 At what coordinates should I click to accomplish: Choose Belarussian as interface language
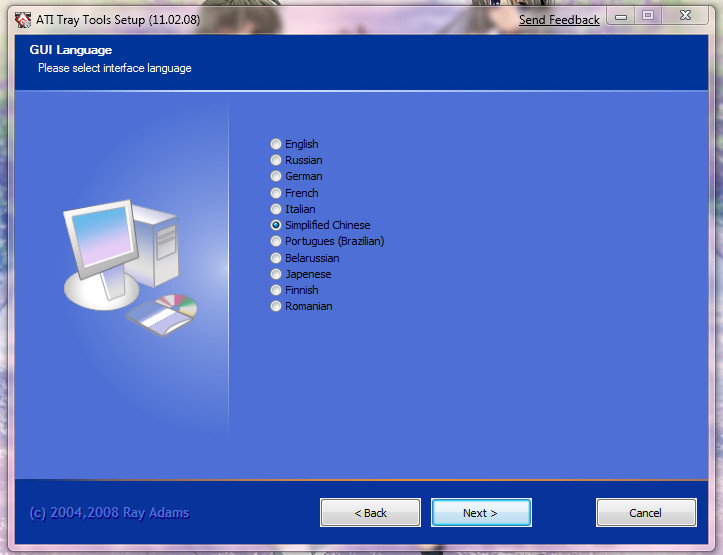coord(305,258)
